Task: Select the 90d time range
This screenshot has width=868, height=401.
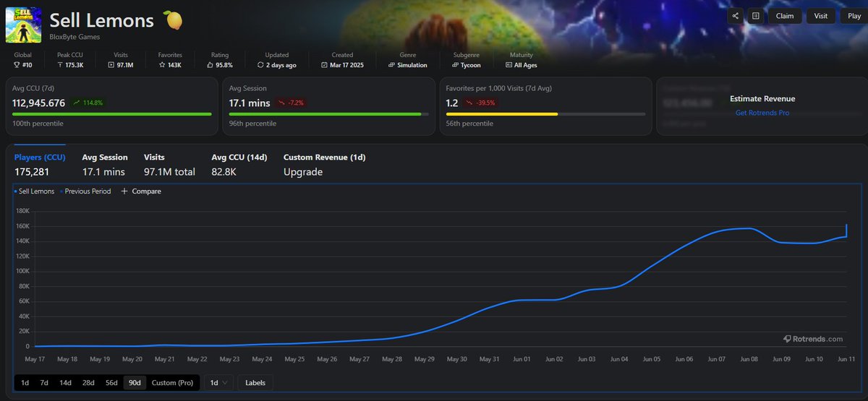Action: pos(135,382)
